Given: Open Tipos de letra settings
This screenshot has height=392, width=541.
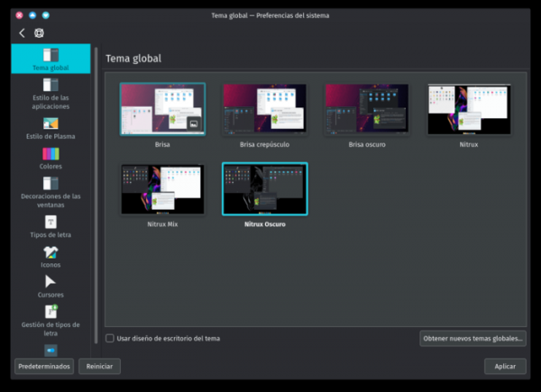Looking at the screenshot, I should 50,226.
